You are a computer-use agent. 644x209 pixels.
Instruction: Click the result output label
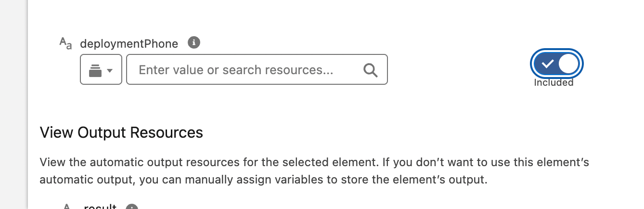pyautogui.click(x=100, y=207)
